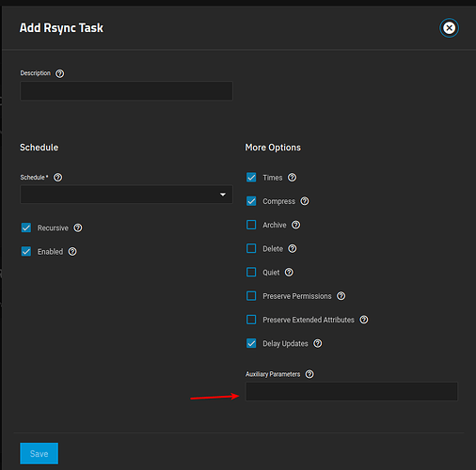Screen dimensions: 476x470
Task: Click the Auxiliary Parameters input field
Action: 352,391
